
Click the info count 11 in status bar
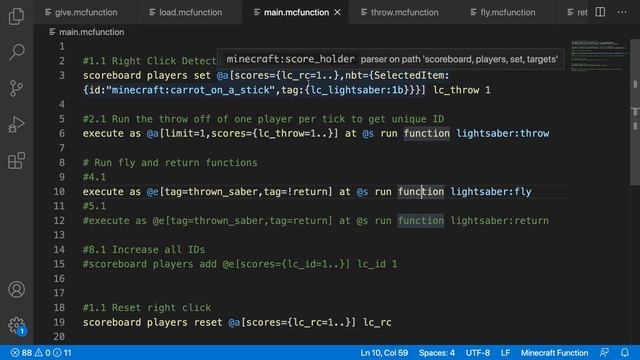[x=62, y=353]
